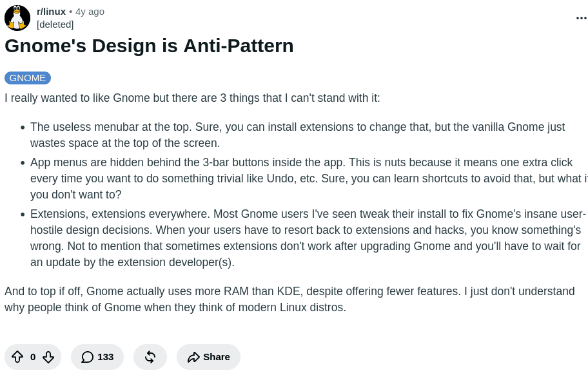Click the bullet about App menus hidden
Screen dimensions: 588x375
(x=309, y=178)
